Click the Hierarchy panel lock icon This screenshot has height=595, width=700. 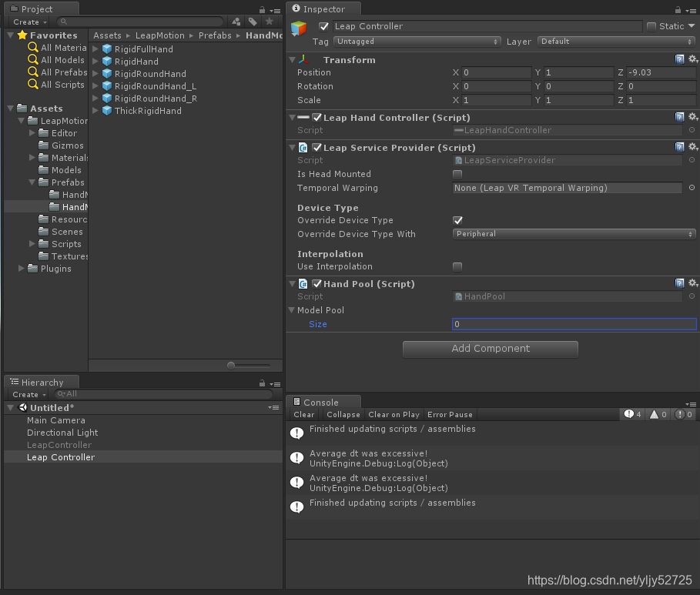click(262, 383)
